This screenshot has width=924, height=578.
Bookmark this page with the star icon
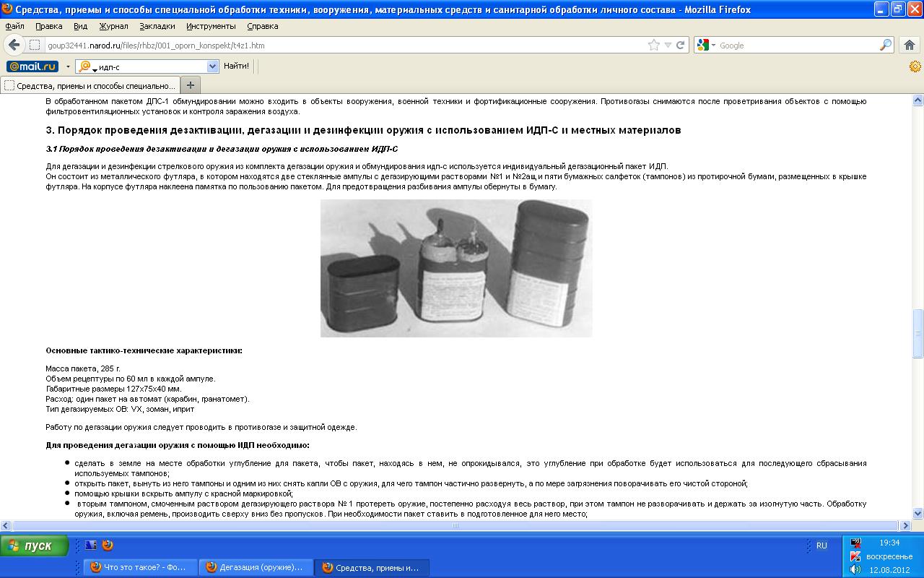pos(654,45)
